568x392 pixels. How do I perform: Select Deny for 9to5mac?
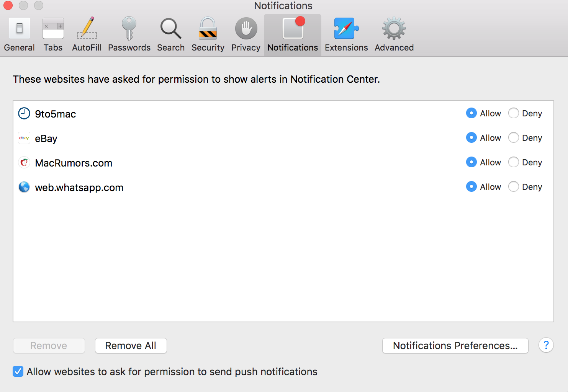coord(514,113)
